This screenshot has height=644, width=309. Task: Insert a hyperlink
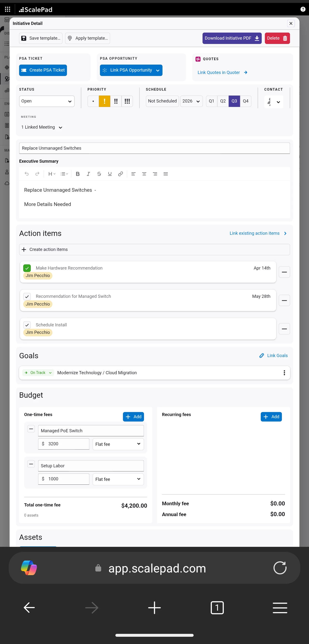point(120,174)
